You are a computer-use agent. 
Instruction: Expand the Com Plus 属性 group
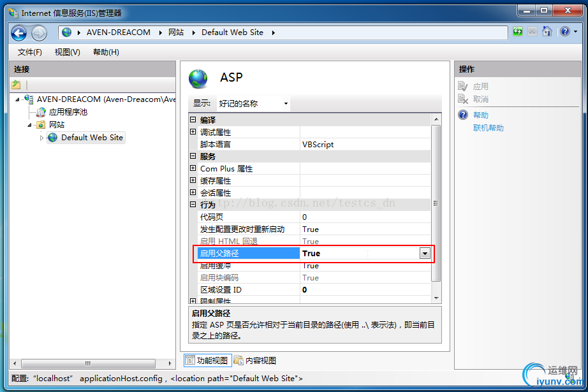(193, 168)
